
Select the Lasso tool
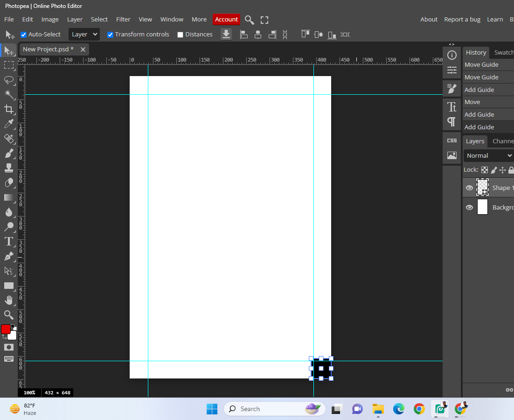click(x=8, y=80)
